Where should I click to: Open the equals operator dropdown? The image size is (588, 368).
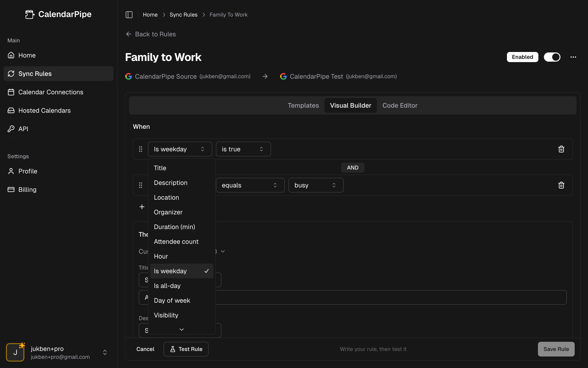click(250, 185)
